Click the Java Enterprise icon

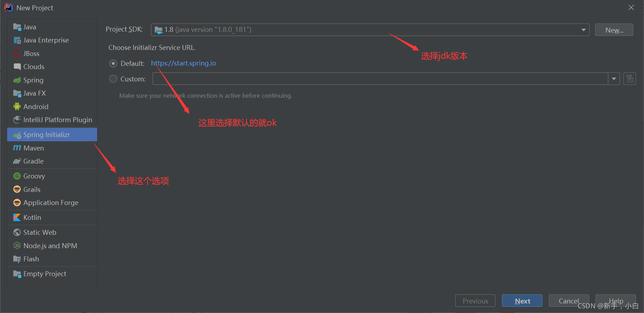click(17, 40)
